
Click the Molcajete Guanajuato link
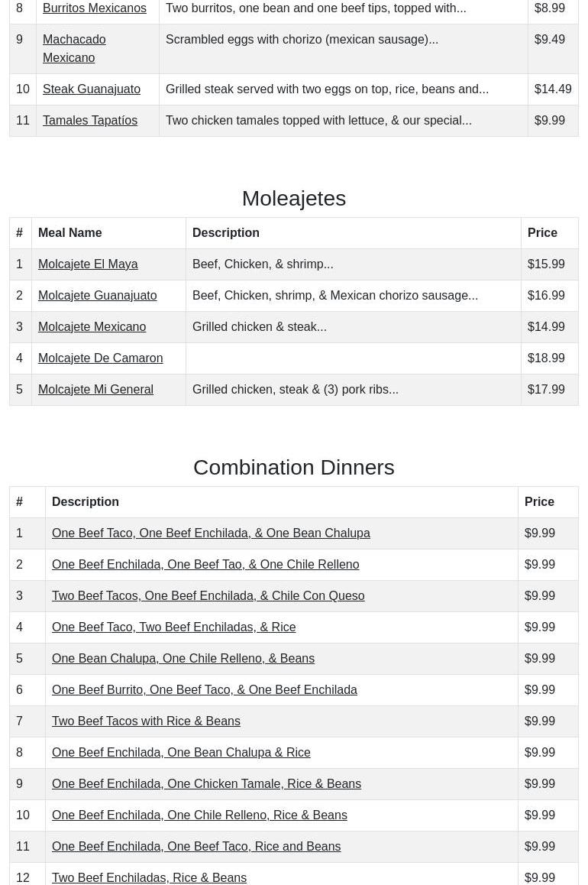(x=97, y=295)
